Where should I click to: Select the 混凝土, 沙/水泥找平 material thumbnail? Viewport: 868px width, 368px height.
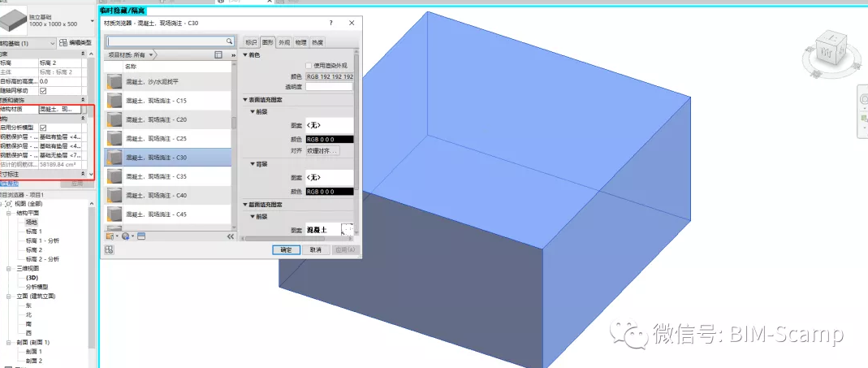(x=114, y=81)
